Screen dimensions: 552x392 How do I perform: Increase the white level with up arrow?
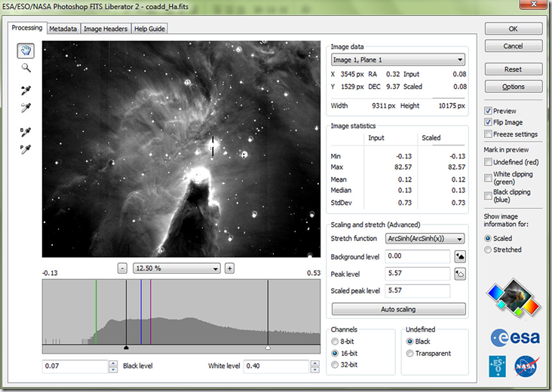(x=314, y=363)
